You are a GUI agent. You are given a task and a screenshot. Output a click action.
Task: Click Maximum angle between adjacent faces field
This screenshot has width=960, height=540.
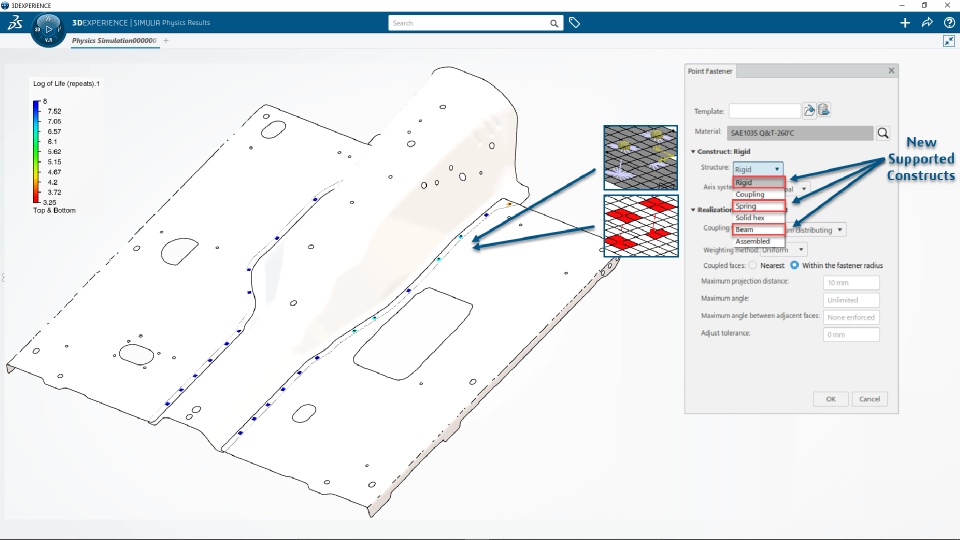(x=851, y=317)
